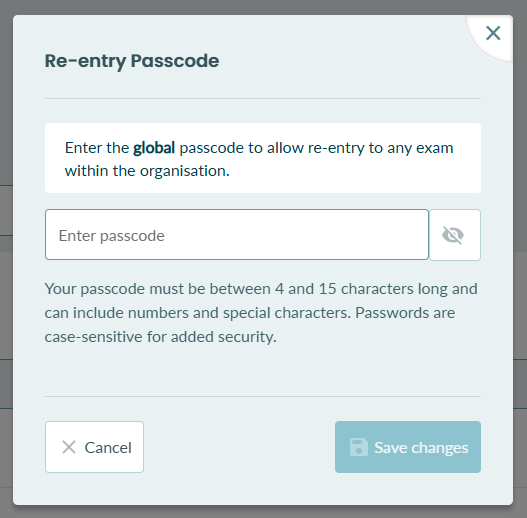Click the bold word global in the message
The height and width of the screenshot is (518, 527).
point(154,148)
